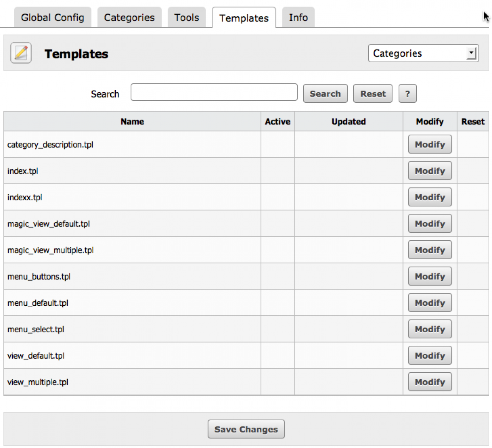Viewport: 492px width, 448px height.
Task: Click the Templates pencil notepad icon
Action: [x=21, y=53]
